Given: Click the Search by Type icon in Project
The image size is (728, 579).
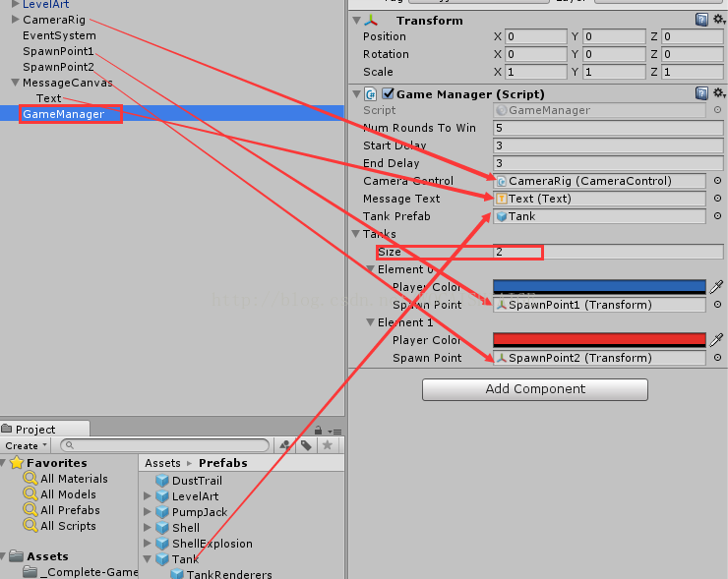Looking at the screenshot, I should point(285,445).
